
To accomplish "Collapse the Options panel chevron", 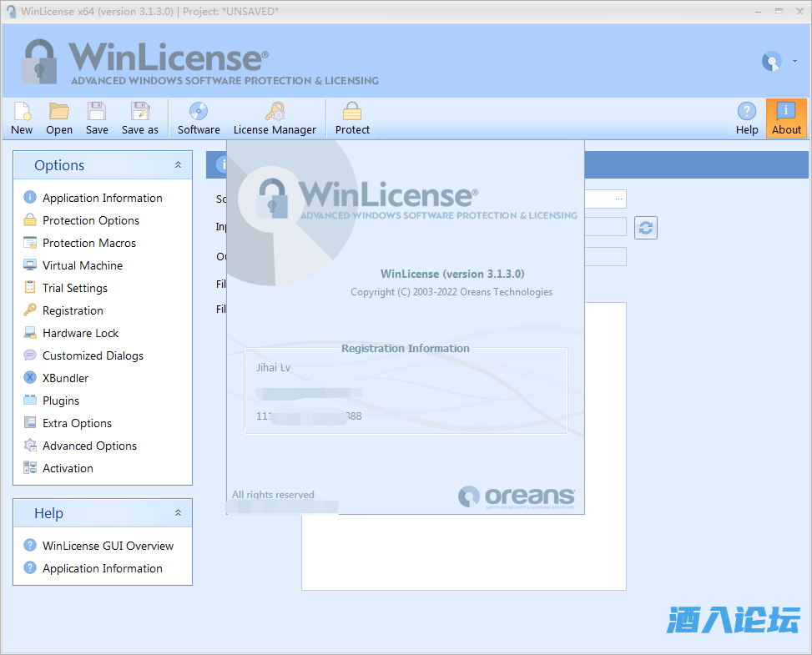I will pyautogui.click(x=178, y=165).
